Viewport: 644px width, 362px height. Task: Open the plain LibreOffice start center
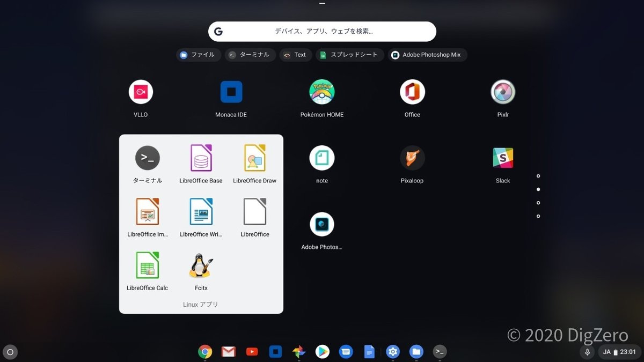[255, 212]
